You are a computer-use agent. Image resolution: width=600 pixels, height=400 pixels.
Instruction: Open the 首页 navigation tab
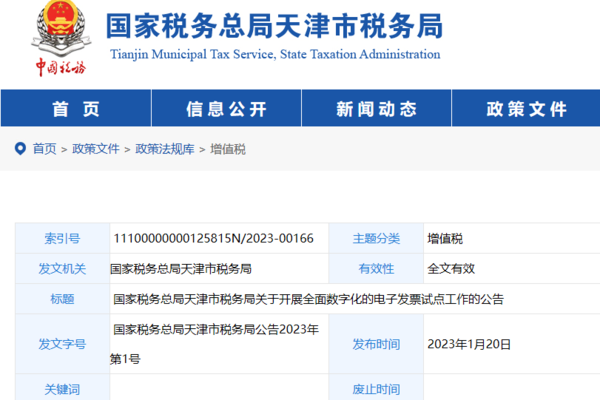[76, 108]
